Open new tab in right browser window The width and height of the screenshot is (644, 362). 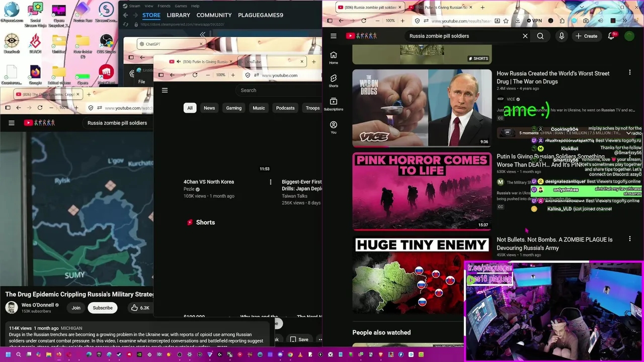click(x=482, y=7)
